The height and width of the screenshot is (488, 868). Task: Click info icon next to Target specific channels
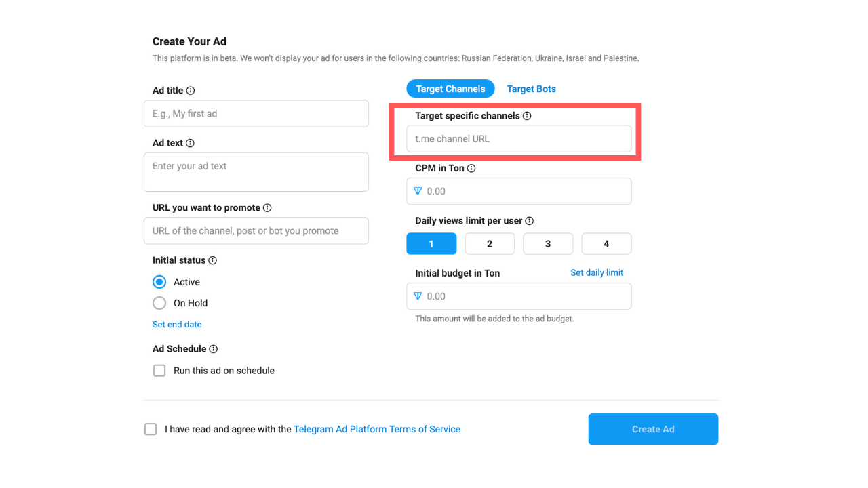pyautogui.click(x=527, y=116)
